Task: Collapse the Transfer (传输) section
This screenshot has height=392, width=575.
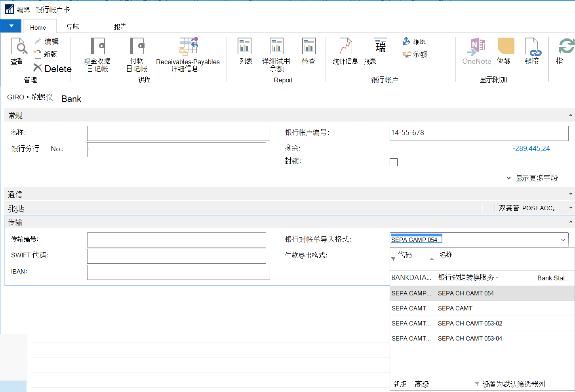Action: point(571,222)
